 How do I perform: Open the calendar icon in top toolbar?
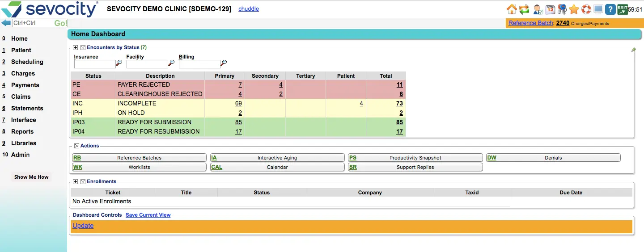550,9
